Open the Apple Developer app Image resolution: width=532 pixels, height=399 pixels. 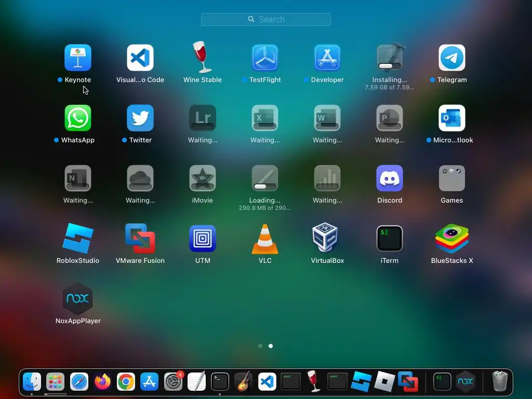click(x=327, y=58)
